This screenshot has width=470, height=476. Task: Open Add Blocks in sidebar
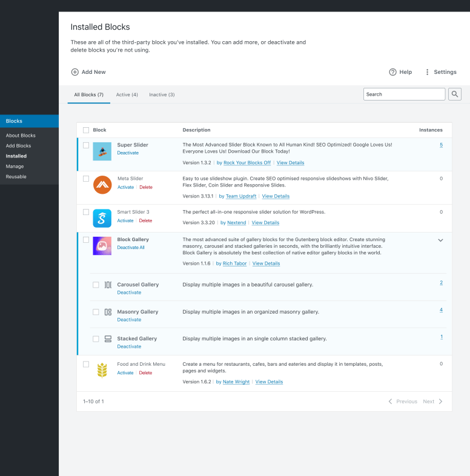click(18, 146)
